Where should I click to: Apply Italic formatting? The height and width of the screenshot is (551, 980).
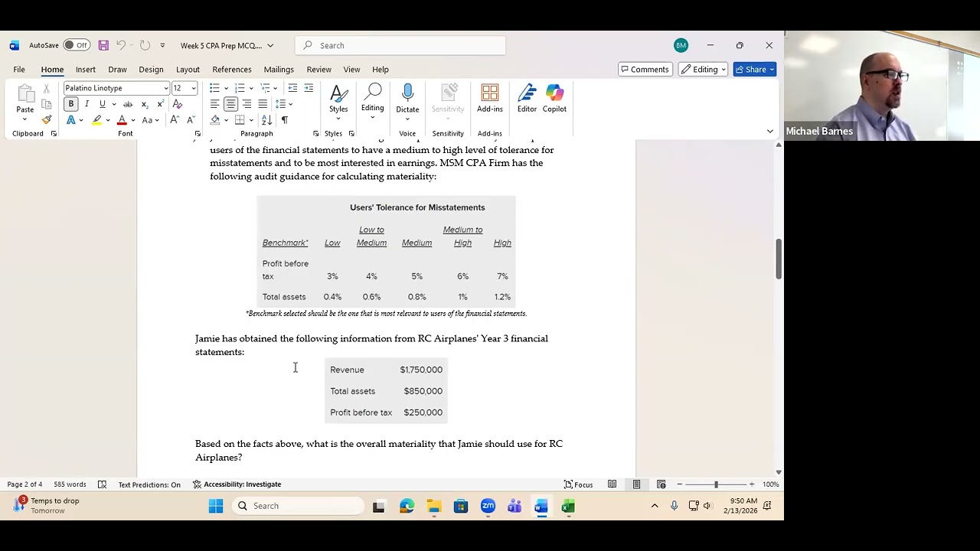click(87, 104)
